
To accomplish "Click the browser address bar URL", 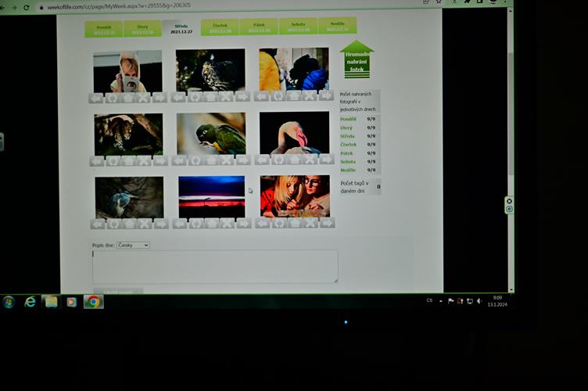I will pos(117,6).
